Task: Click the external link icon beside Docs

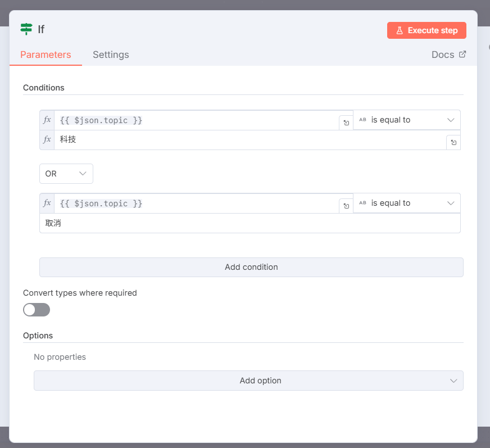Action: [462, 55]
